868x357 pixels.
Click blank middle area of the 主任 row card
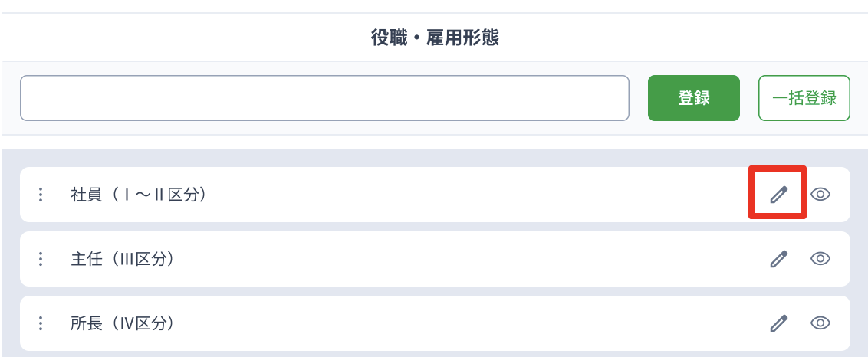471,258
